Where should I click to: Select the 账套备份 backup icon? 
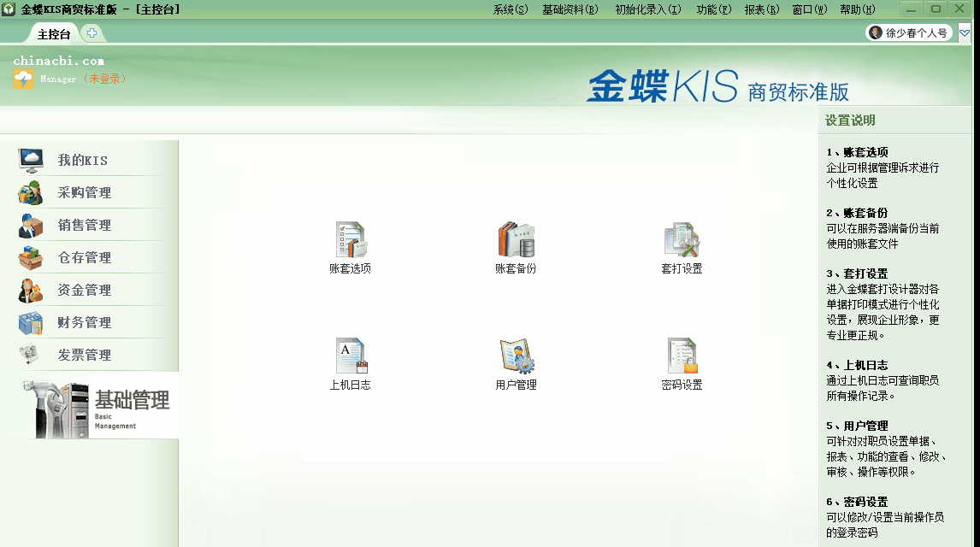[516, 239]
